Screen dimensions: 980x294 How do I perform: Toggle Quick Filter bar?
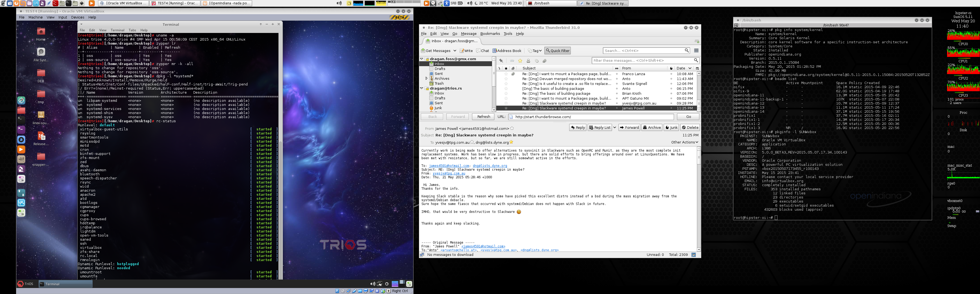tap(557, 51)
